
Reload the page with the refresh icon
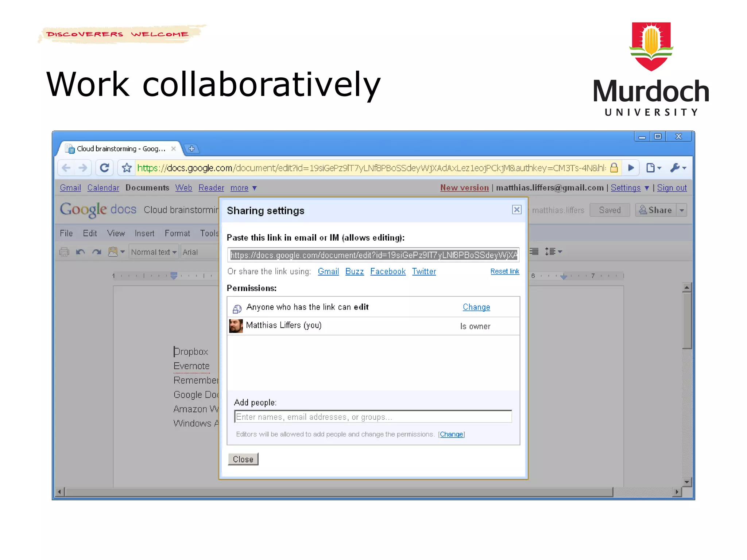[x=105, y=168]
